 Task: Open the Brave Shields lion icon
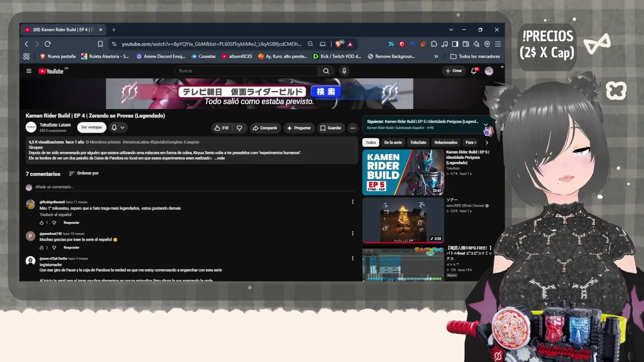339,44
